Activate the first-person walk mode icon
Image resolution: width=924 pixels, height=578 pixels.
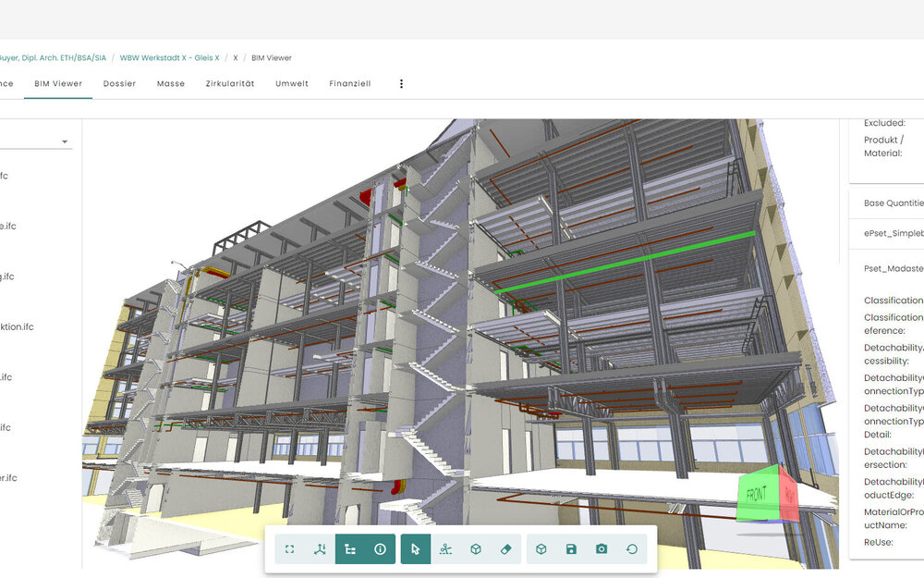coord(445,549)
